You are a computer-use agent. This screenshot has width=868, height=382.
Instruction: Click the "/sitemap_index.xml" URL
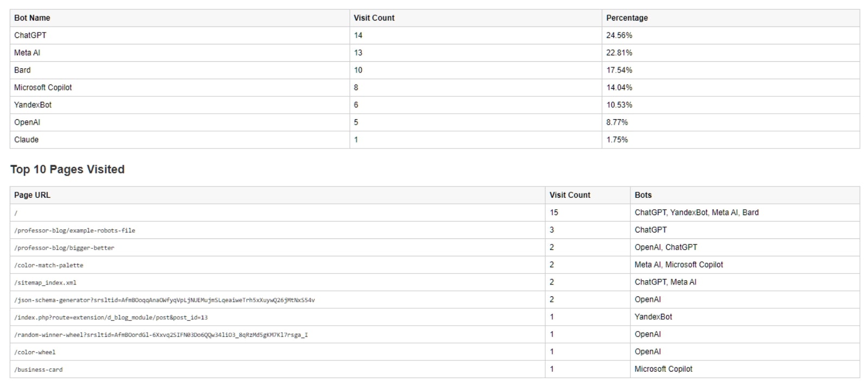pyautogui.click(x=45, y=282)
